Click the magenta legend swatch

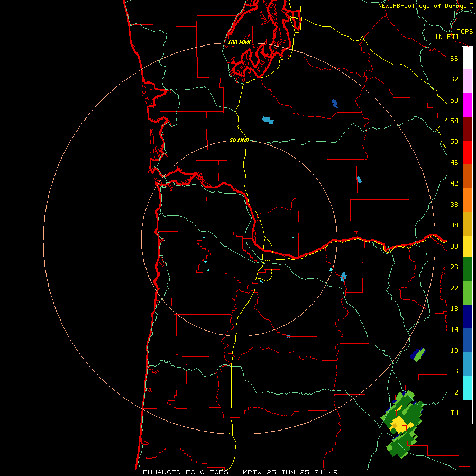467,105
